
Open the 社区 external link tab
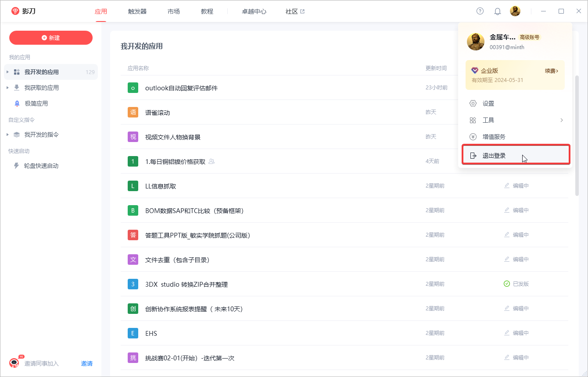coord(295,11)
